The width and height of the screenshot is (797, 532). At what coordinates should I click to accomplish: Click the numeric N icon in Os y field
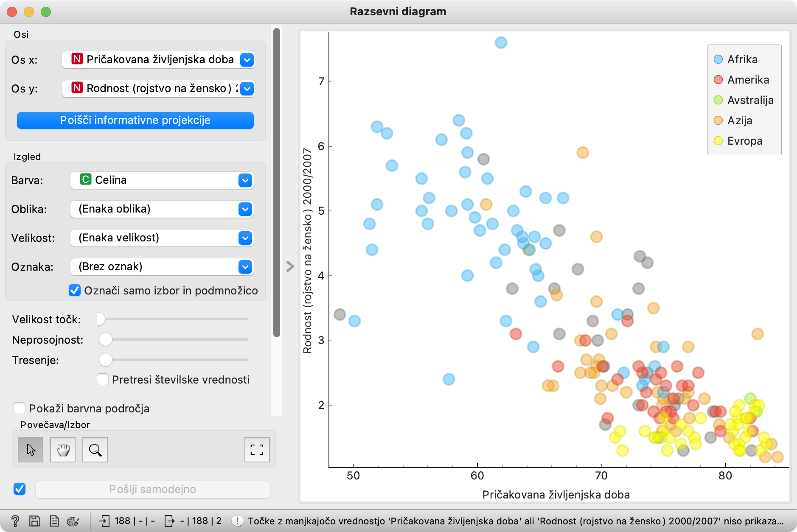pos(77,88)
